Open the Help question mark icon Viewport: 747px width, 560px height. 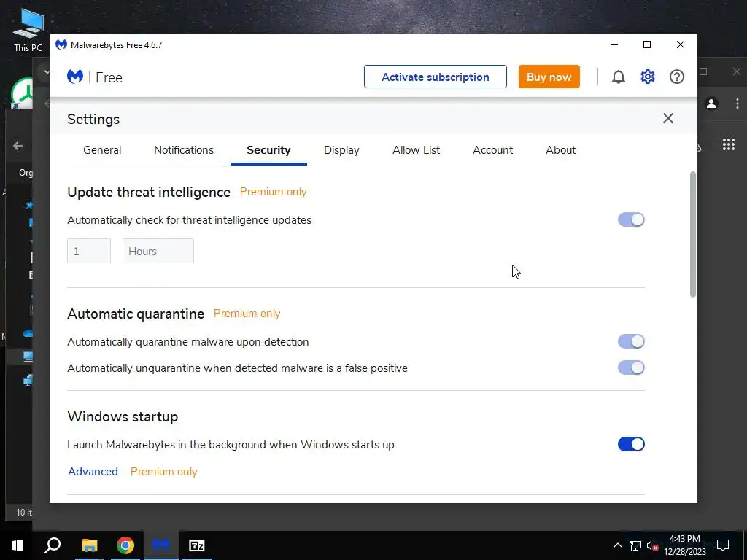click(676, 77)
